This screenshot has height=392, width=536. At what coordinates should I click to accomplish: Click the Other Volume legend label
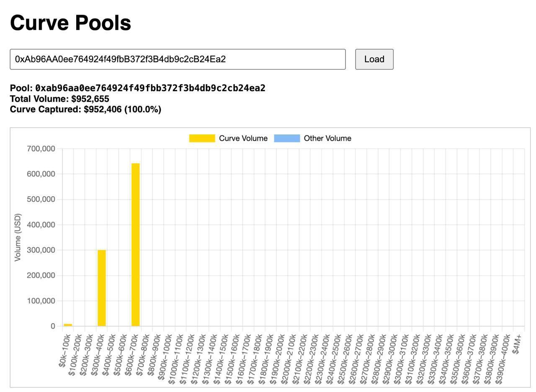point(327,138)
